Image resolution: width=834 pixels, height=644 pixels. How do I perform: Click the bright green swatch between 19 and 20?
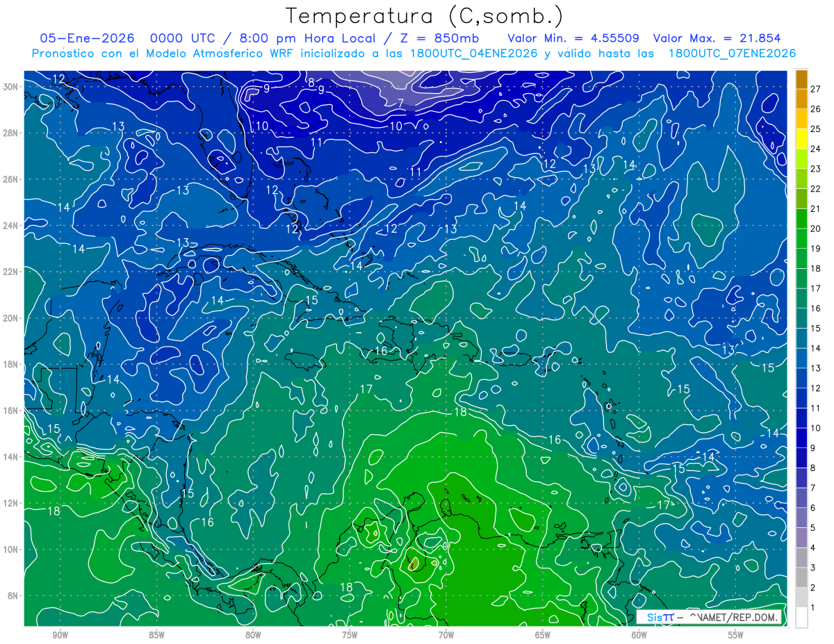click(x=801, y=238)
